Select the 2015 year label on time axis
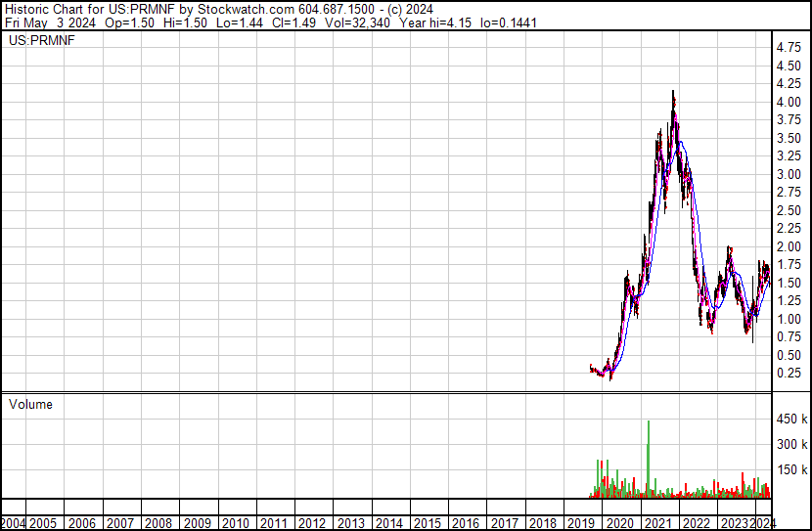Image resolution: width=812 pixels, height=531 pixels. pyautogui.click(x=427, y=522)
